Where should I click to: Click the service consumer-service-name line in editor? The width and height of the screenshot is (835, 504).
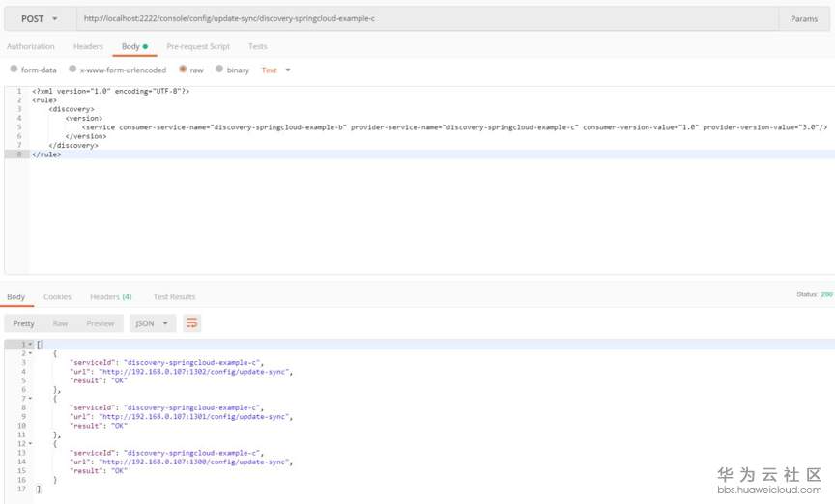tap(455, 127)
